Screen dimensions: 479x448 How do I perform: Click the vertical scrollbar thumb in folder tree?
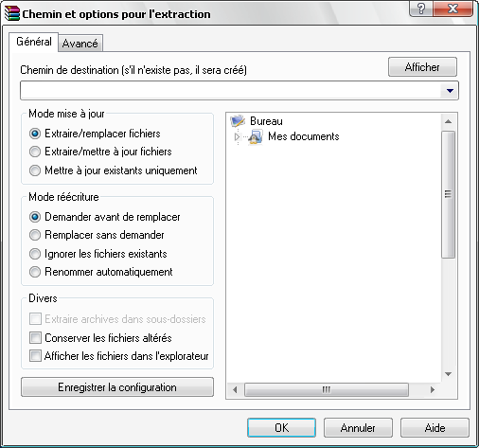tap(448, 194)
